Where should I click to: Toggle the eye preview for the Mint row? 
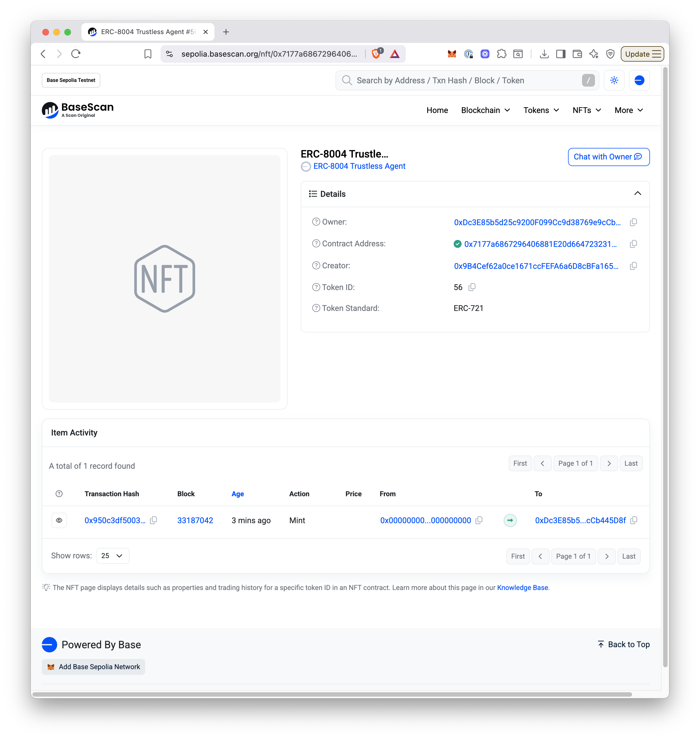click(59, 520)
